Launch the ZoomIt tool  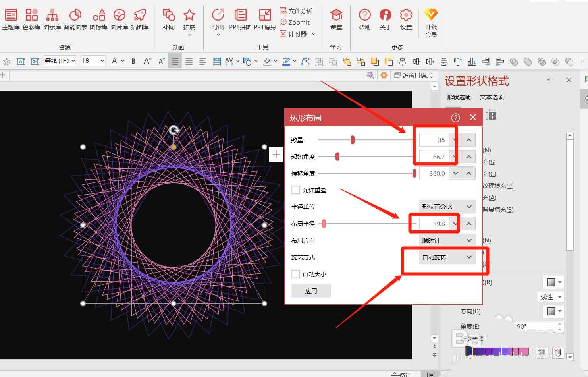295,23
